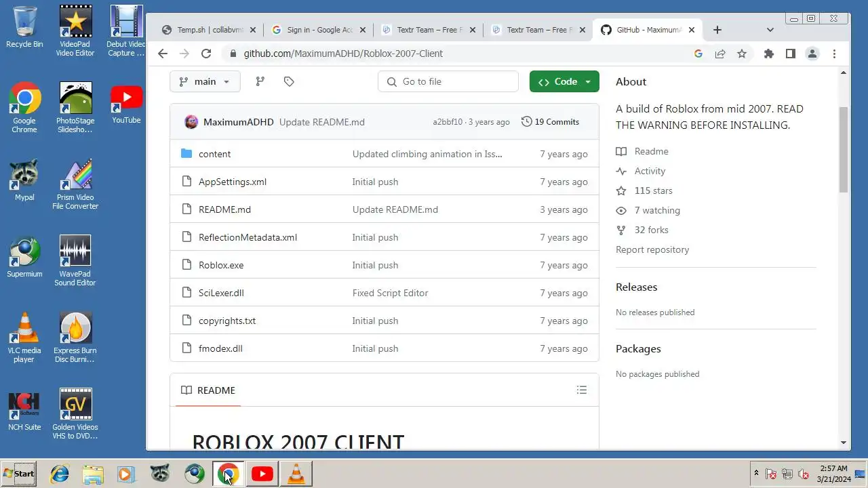Open Chrome three-dot menu
Viewport: 868px width, 488px height.
[x=834, y=54]
